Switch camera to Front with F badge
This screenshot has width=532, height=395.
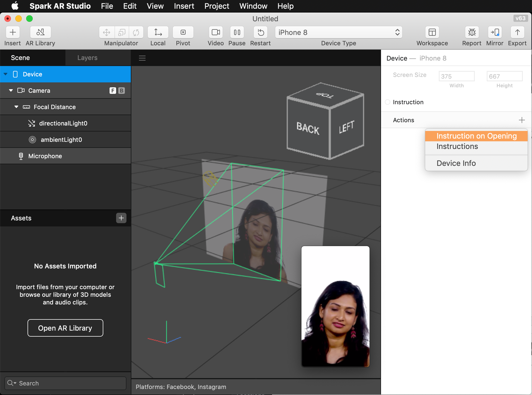[x=113, y=91]
